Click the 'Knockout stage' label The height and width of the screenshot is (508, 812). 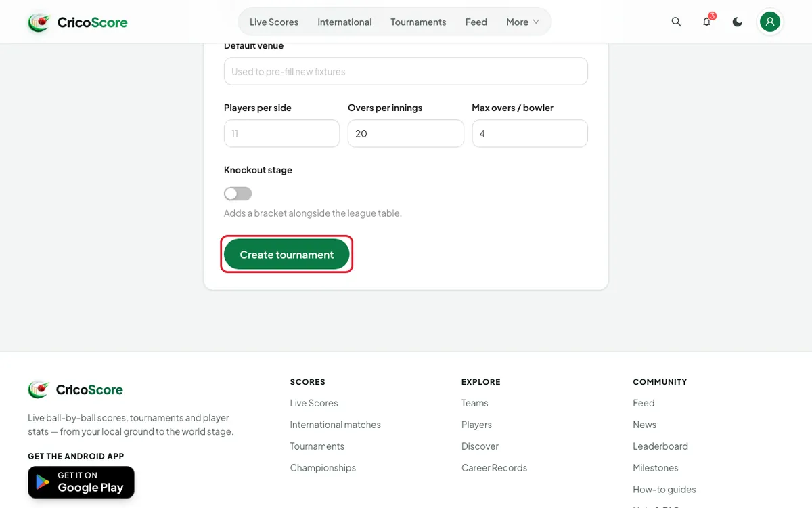[x=258, y=170]
